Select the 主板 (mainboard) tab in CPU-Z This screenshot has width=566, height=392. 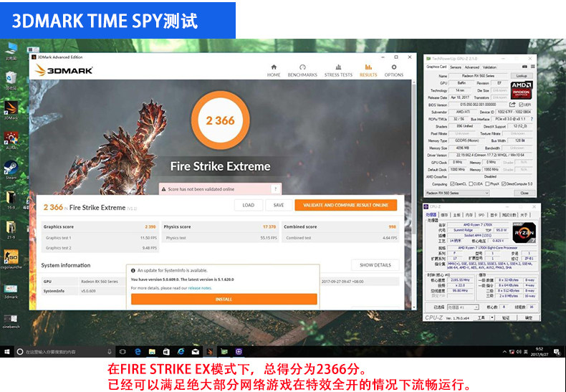[x=456, y=215]
